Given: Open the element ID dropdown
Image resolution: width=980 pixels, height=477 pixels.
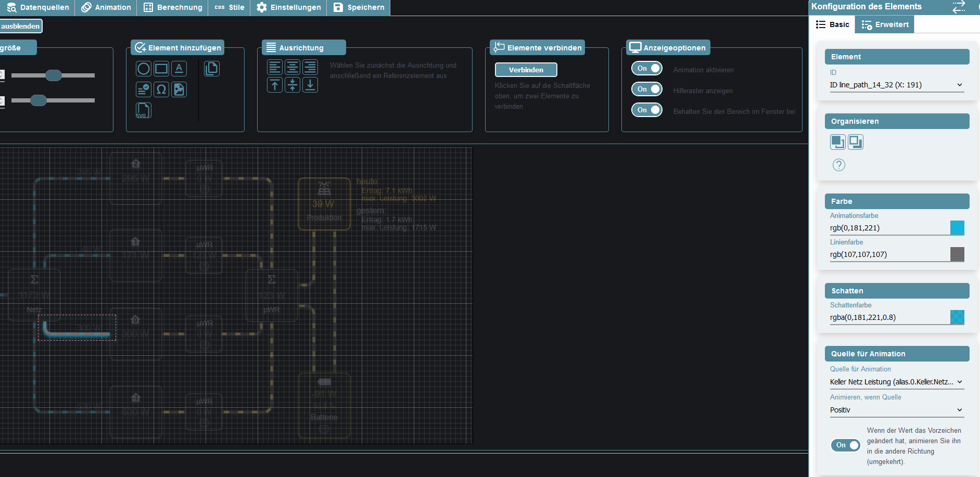Looking at the screenshot, I should coord(897,85).
